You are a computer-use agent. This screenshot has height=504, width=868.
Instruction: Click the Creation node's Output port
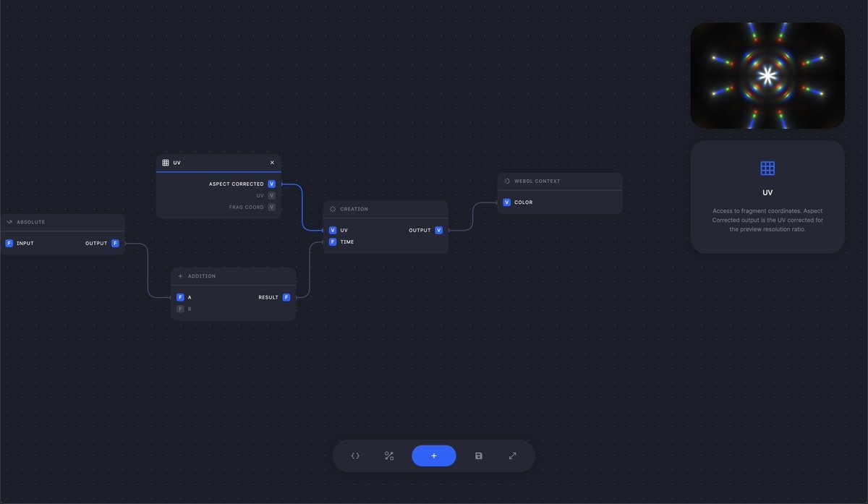click(438, 230)
